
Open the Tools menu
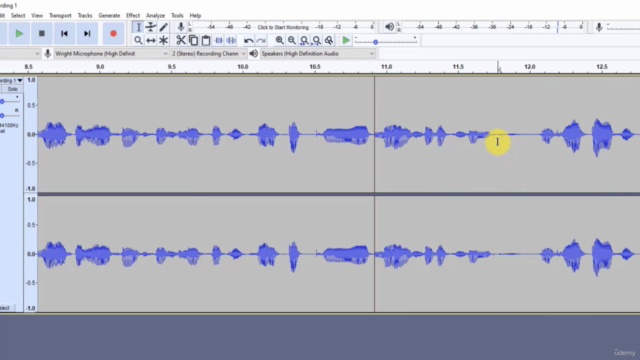pyautogui.click(x=177, y=16)
